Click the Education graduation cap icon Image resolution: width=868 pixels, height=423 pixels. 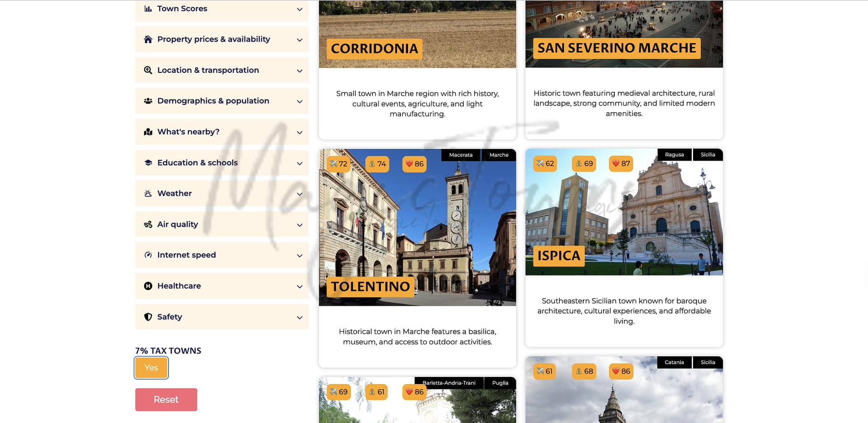pos(148,163)
